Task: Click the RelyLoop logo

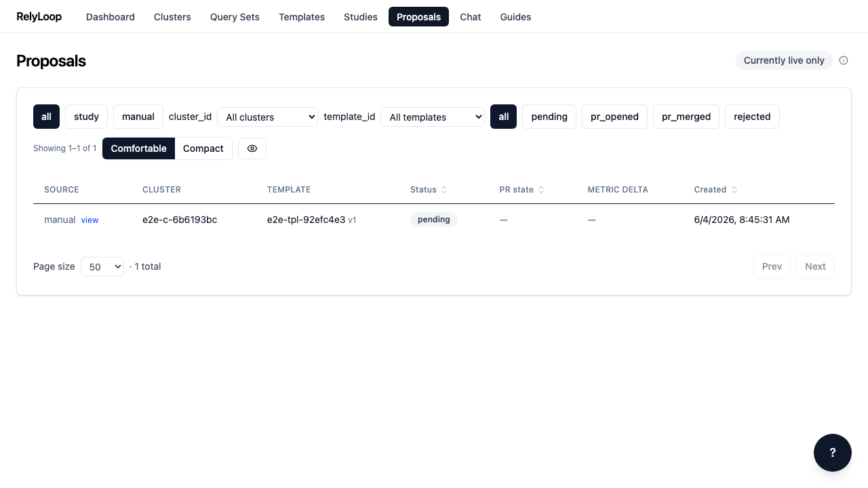Action: pos(39,16)
